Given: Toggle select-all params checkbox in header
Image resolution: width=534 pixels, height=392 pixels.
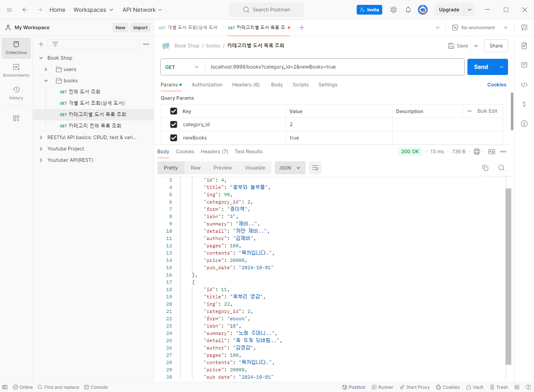Looking at the screenshot, I should tap(174, 111).
